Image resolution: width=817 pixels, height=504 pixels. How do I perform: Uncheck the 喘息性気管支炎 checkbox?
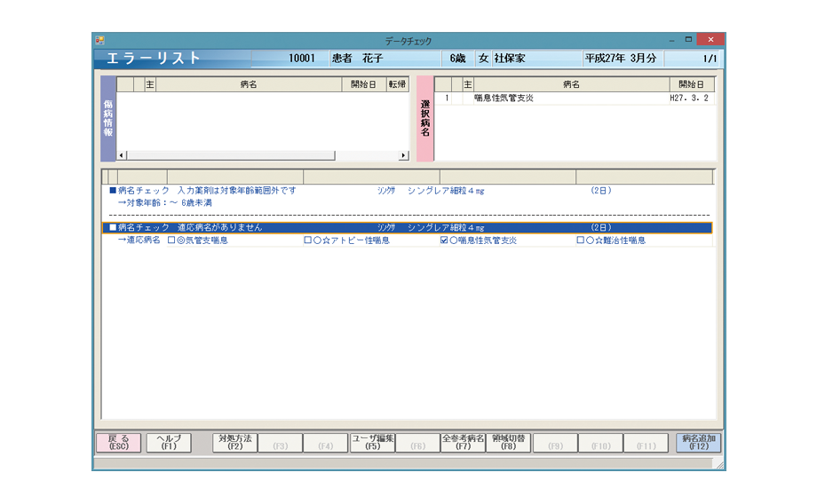click(x=444, y=240)
